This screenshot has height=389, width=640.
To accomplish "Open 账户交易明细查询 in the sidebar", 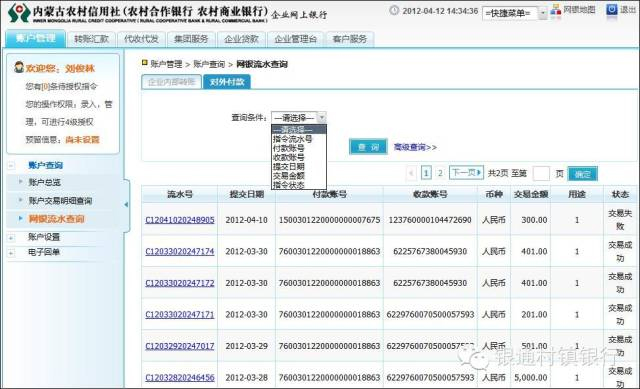I will (60, 201).
